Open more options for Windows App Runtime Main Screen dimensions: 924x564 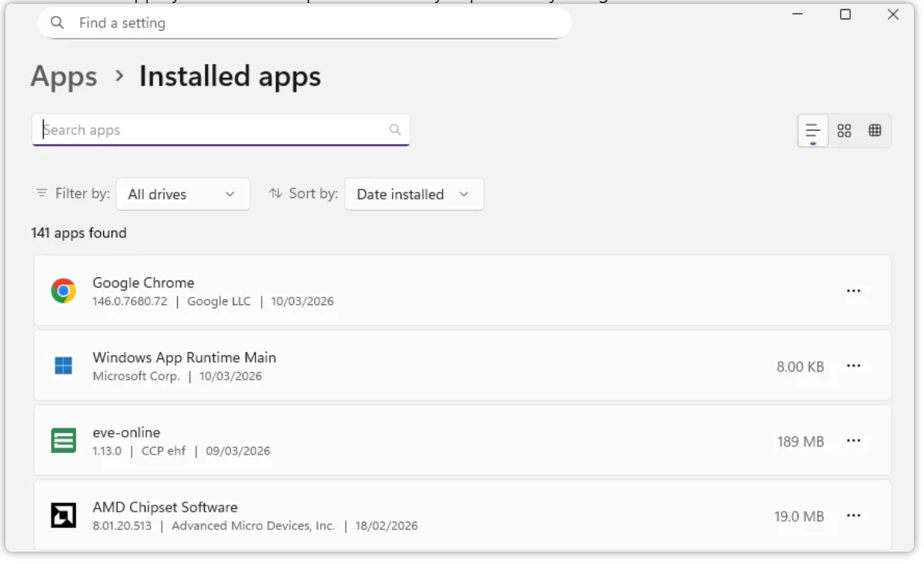coord(853,366)
